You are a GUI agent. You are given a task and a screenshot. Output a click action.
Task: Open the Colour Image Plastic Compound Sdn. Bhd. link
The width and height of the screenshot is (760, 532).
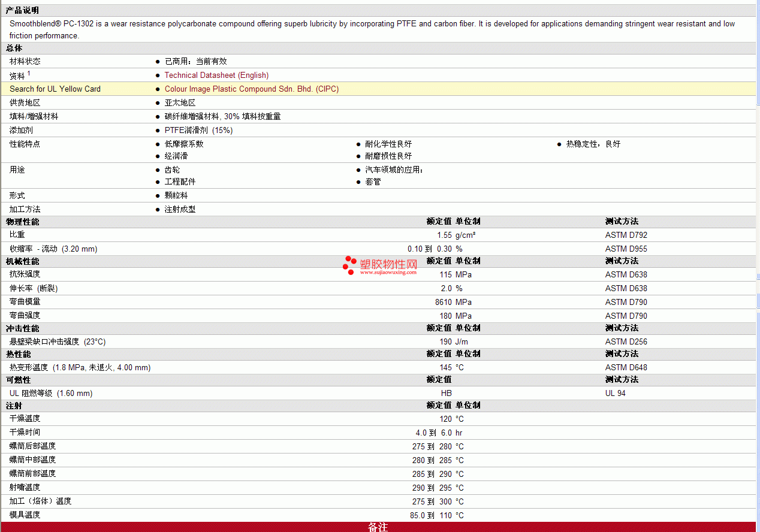(x=252, y=89)
